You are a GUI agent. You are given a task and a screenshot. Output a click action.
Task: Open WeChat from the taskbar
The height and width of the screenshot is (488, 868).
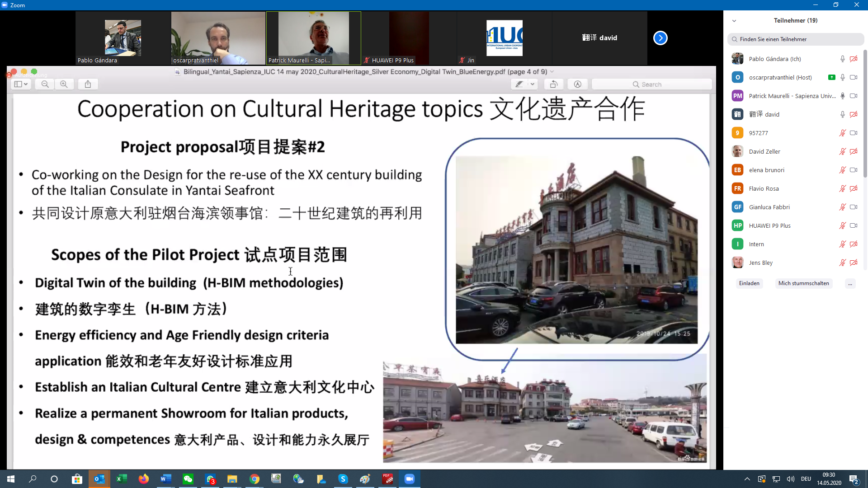tap(188, 479)
